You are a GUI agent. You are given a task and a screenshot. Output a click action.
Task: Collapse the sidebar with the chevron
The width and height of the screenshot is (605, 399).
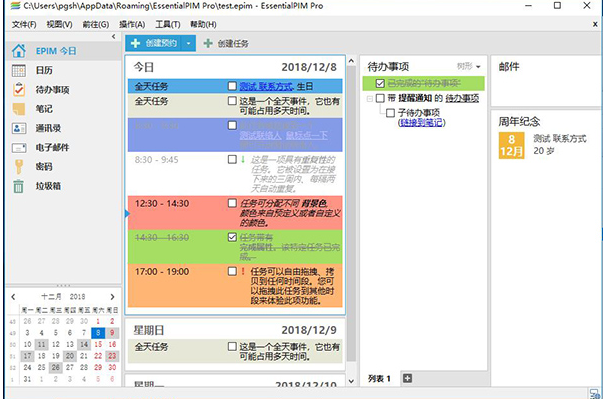pos(113,37)
